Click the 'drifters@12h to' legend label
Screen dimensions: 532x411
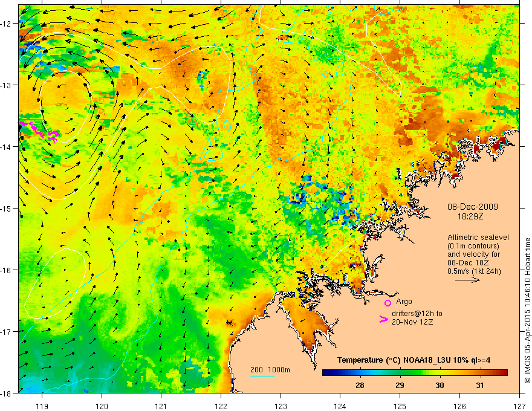pyautogui.click(x=417, y=314)
